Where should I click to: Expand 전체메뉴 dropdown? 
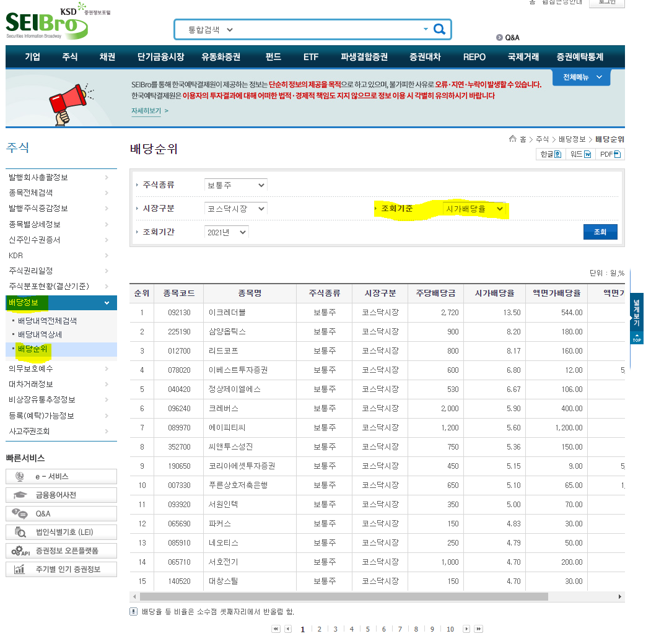coord(581,77)
